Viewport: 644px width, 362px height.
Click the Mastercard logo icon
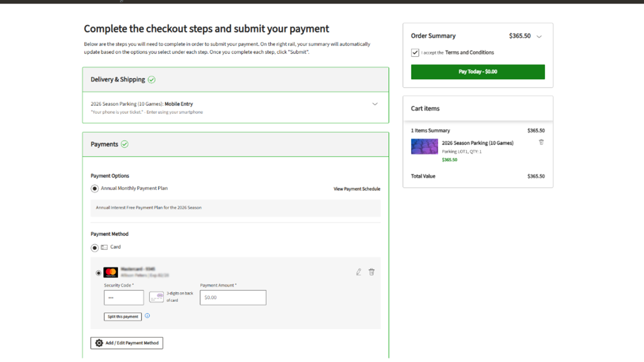(111, 272)
